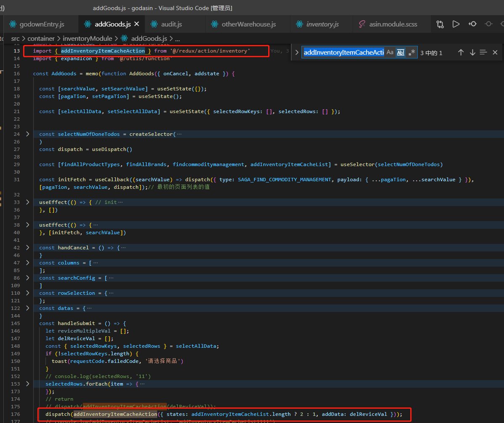
Task: Click 'reviceMultipleVal' on line 146
Action: click(84, 331)
